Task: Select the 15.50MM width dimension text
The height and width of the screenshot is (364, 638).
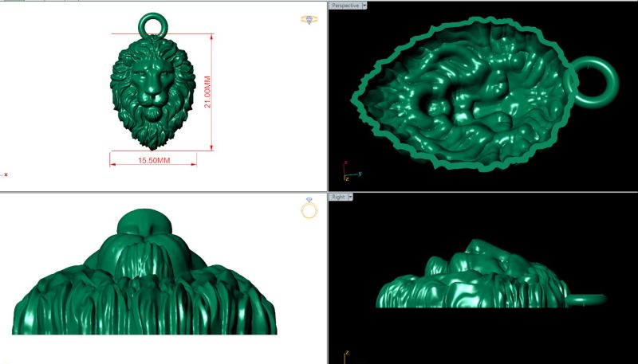Action: (x=154, y=161)
